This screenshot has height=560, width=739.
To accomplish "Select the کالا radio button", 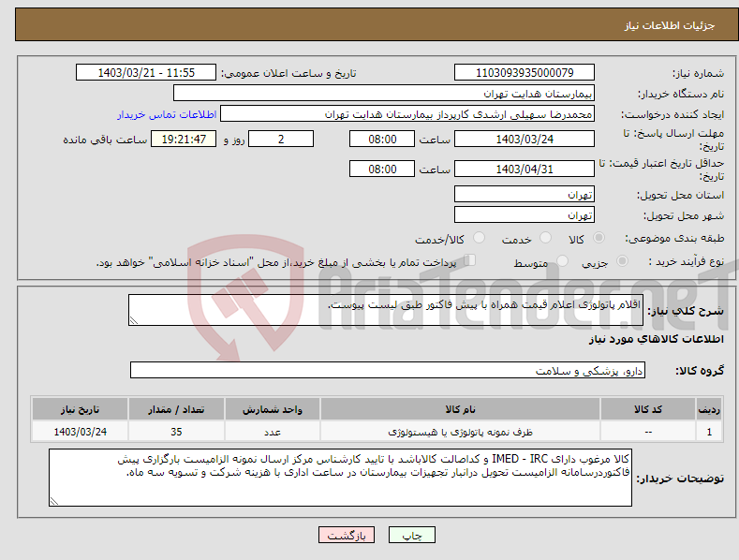I will tap(599, 238).
